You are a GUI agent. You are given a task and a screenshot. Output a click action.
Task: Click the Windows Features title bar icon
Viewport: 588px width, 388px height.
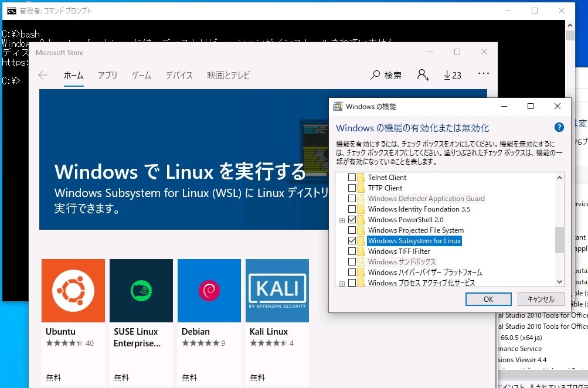click(338, 107)
